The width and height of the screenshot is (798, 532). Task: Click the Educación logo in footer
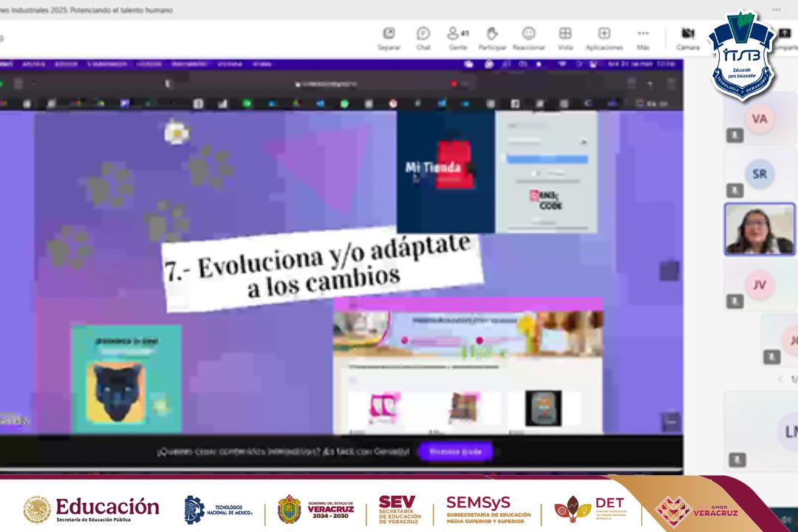click(92, 508)
